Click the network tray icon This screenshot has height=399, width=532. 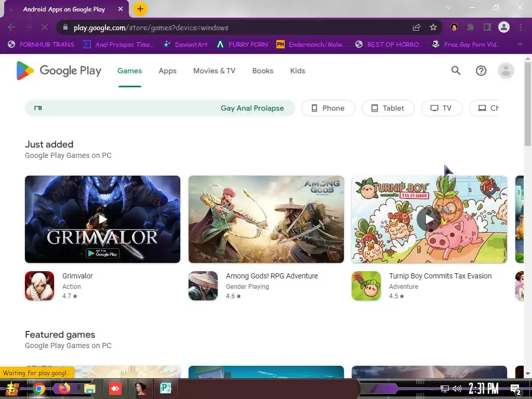coord(445,389)
